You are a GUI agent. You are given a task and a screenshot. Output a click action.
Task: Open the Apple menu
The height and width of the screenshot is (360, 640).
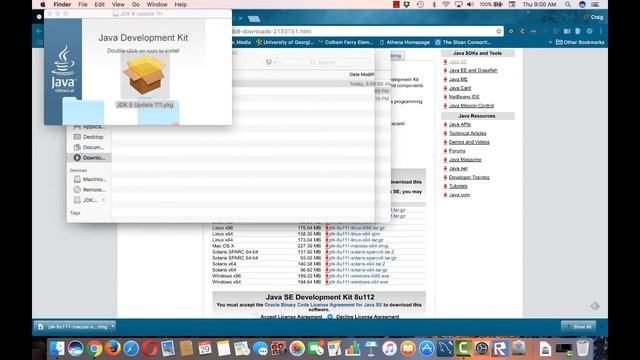pyautogui.click(x=43, y=4)
